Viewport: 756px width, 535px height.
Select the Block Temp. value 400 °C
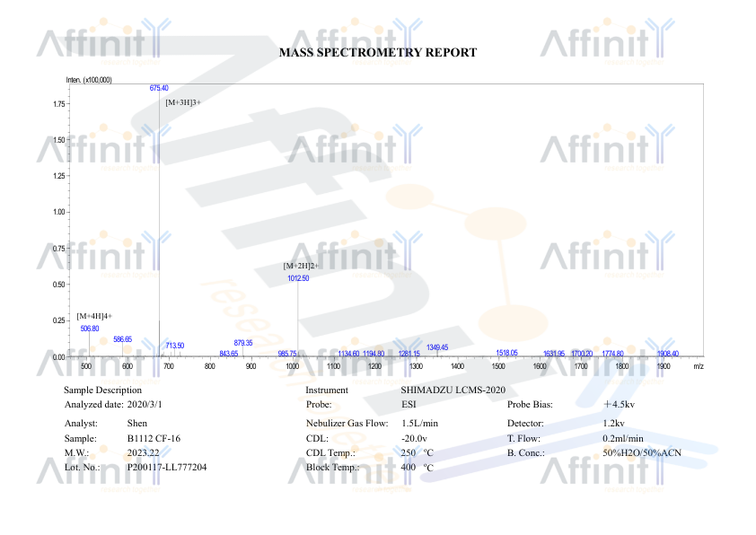pyautogui.click(x=417, y=467)
